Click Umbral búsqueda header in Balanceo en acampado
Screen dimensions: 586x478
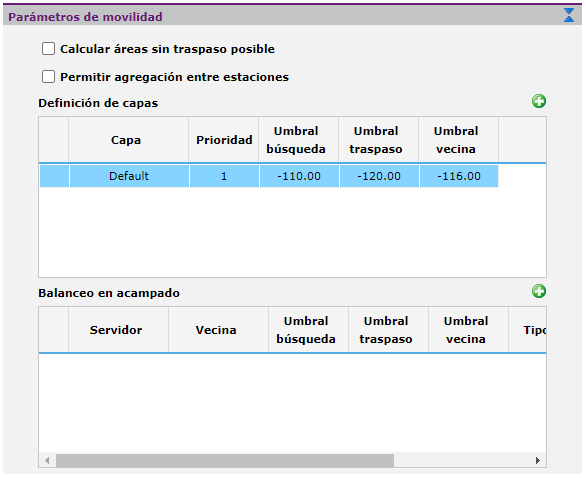coord(308,330)
